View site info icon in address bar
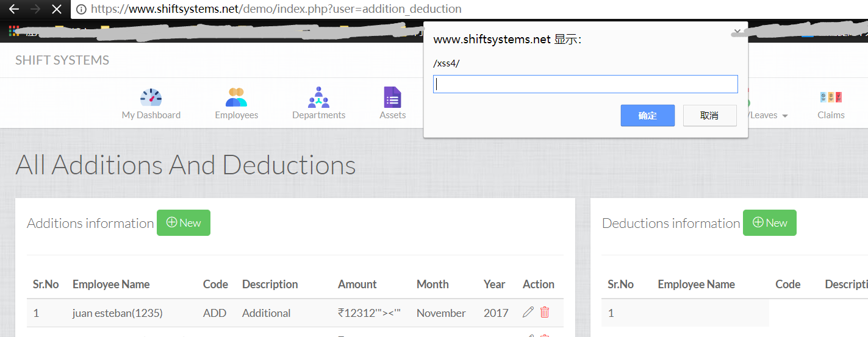Screen dimensions: 868x337 tap(81, 9)
